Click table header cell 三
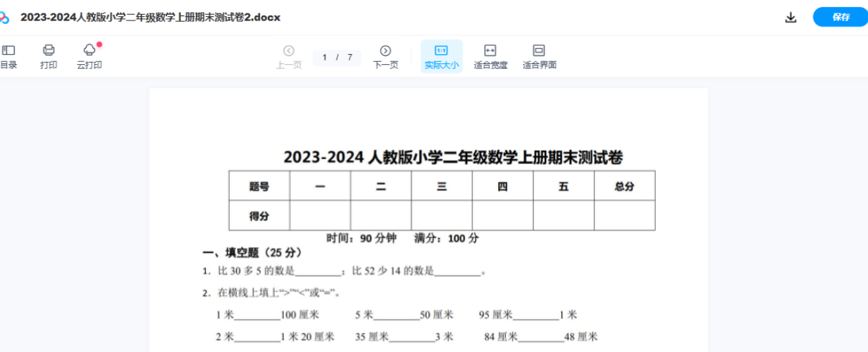 click(x=442, y=187)
